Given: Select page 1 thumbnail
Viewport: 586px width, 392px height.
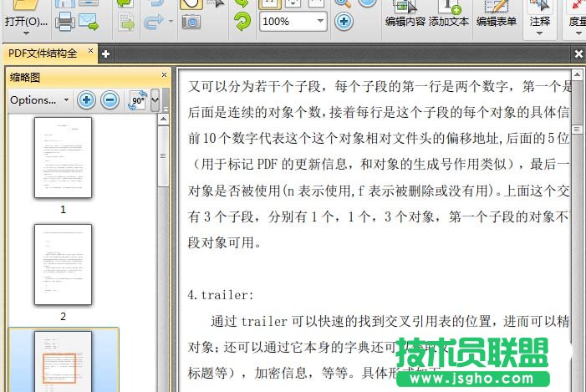Looking at the screenshot, I should [64, 157].
